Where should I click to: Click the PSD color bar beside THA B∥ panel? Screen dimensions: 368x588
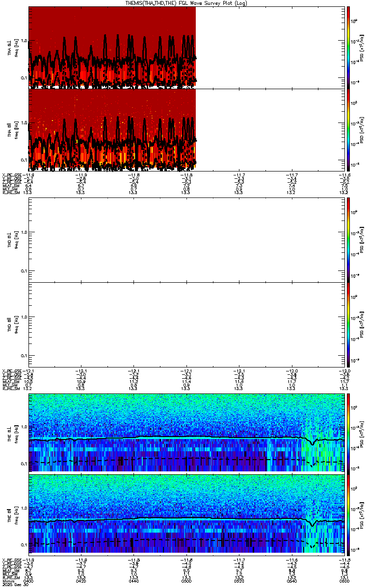pos(348,130)
